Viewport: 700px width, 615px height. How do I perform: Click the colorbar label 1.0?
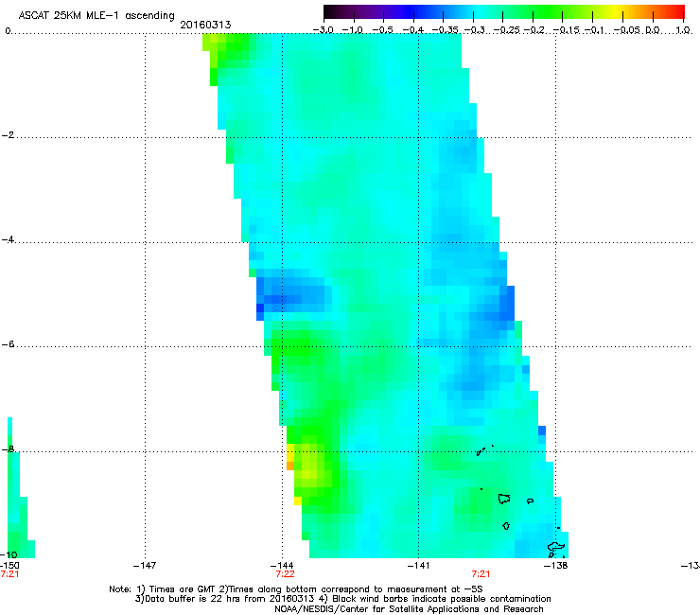[x=683, y=30]
